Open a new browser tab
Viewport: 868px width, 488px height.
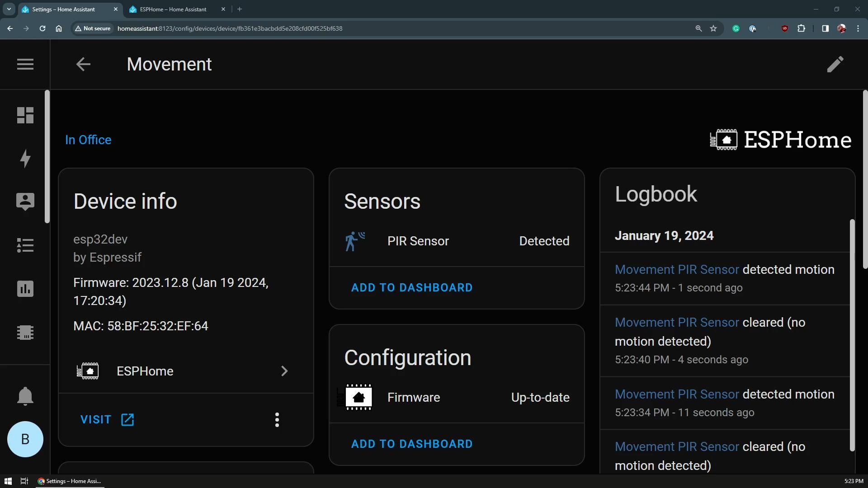point(240,9)
